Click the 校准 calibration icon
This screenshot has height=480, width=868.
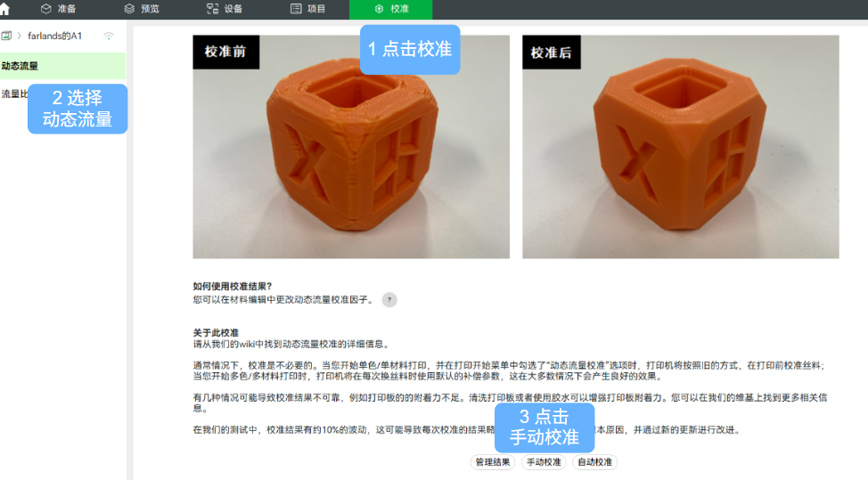(x=380, y=9)
